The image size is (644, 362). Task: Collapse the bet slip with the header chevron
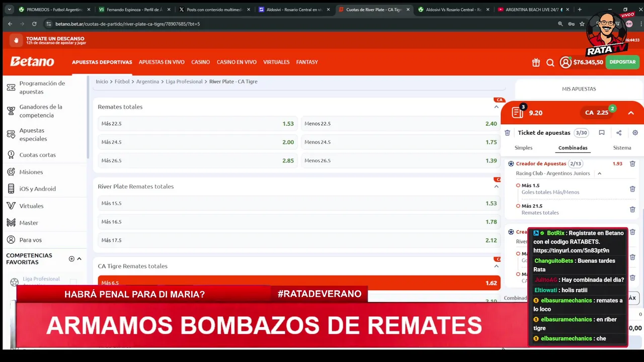(x=631, y=113)
